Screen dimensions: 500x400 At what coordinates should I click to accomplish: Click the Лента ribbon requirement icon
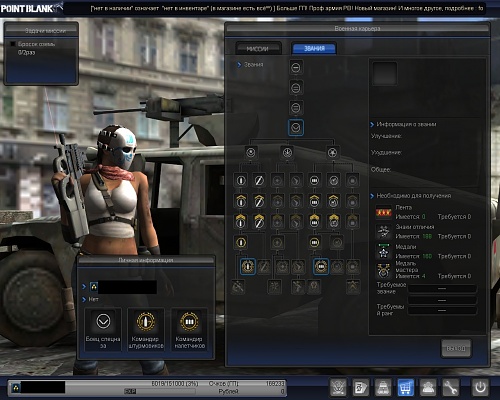(x=383, y=213)
